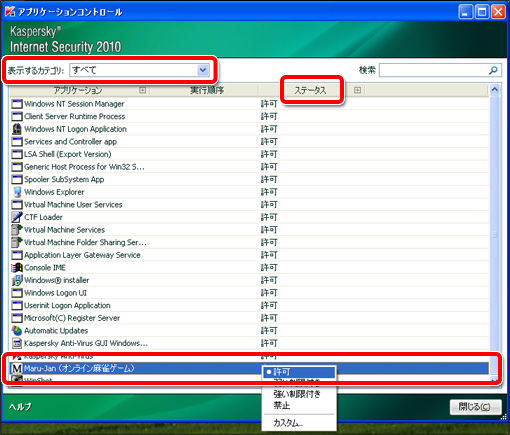Sort by the 実行順序 column header
Screen dimensions: 510x435
point(207,90)
